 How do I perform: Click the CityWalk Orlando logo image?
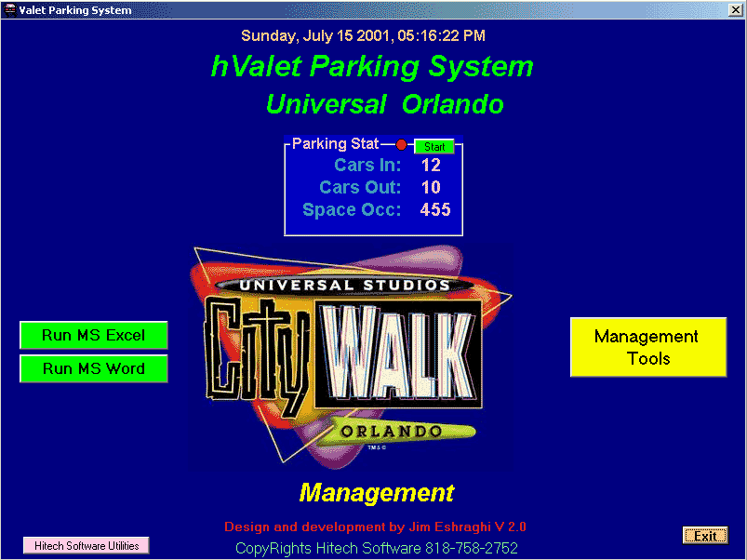[352, 356]
